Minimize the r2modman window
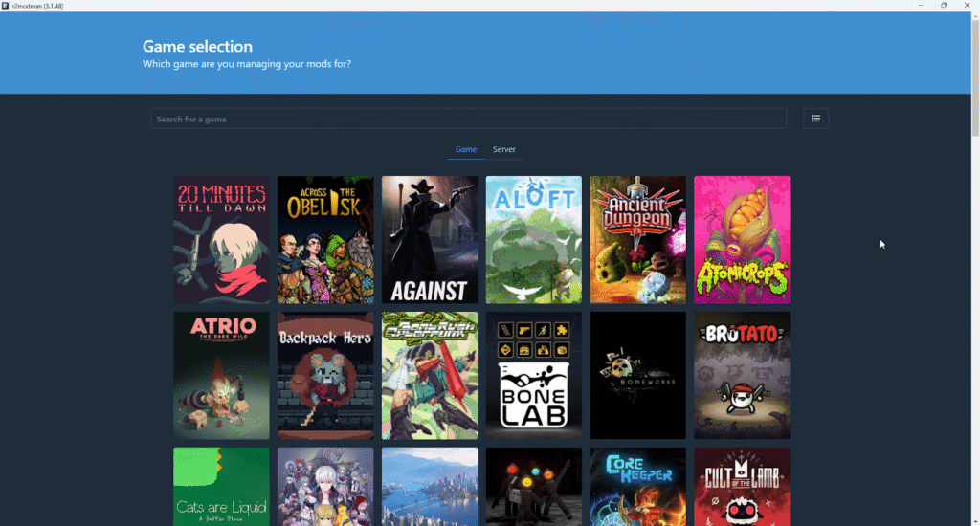This screenshot has height=526, width=980. tap(921, 5)
